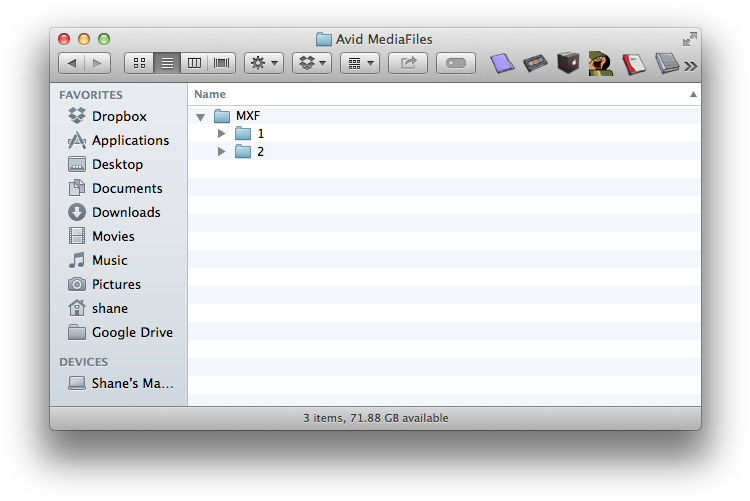The height and width of the screenshot is (501, 750).
Task: Collapse the MXF folder disclosure triangle
Action: click(x=200, y=117)
